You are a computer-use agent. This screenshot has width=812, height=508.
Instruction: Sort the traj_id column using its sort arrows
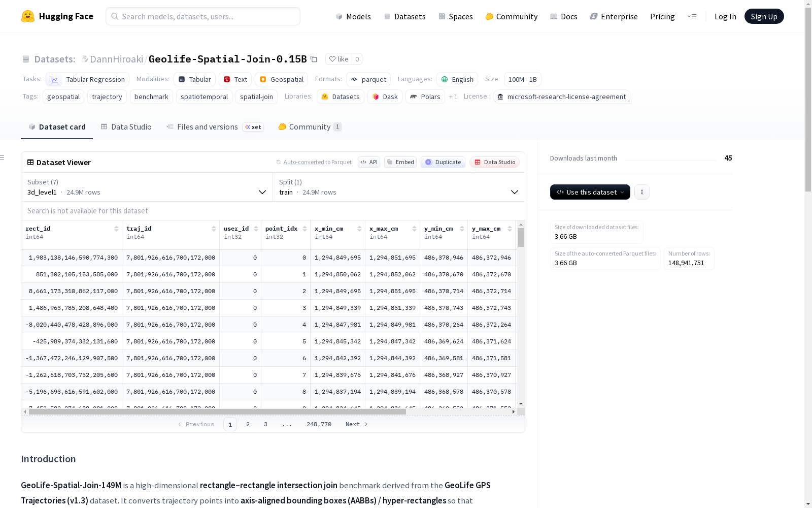click(x=214, y=229)
